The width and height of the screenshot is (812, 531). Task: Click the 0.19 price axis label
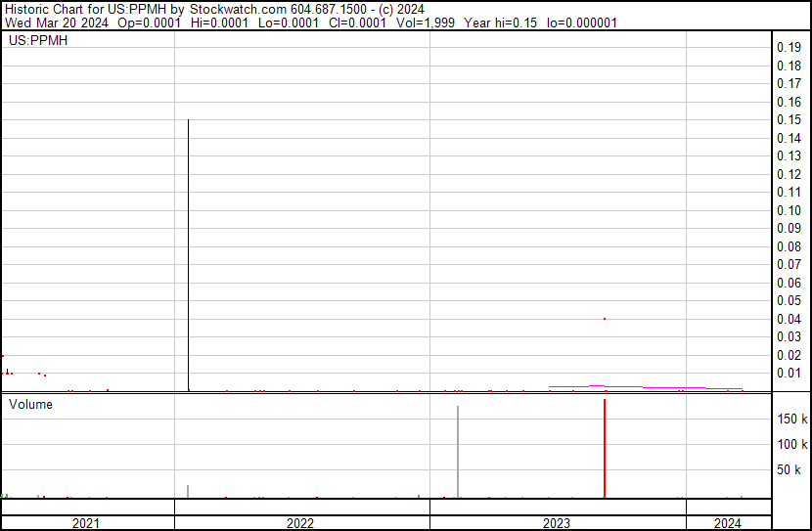point(788,48)
